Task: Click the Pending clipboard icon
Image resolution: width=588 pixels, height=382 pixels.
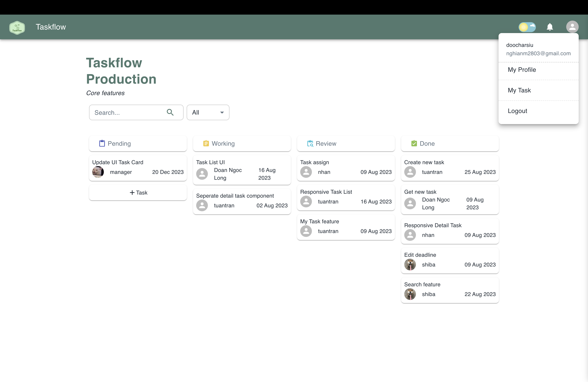Action: [x=102, y=144]
